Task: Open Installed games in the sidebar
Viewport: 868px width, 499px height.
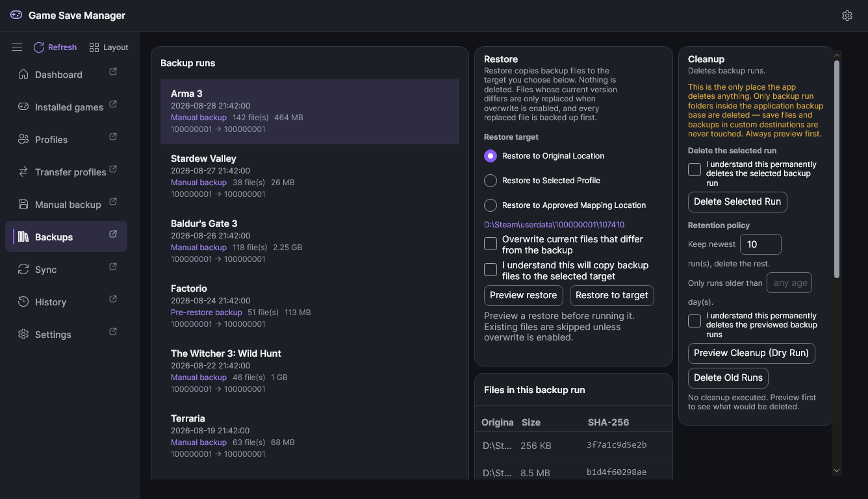Action: (66, 107)
